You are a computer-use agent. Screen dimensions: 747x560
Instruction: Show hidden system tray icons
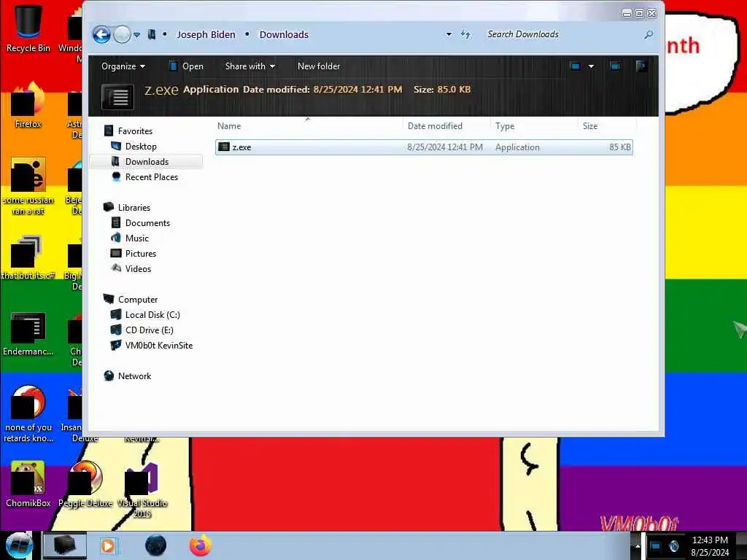click(638, 546)
